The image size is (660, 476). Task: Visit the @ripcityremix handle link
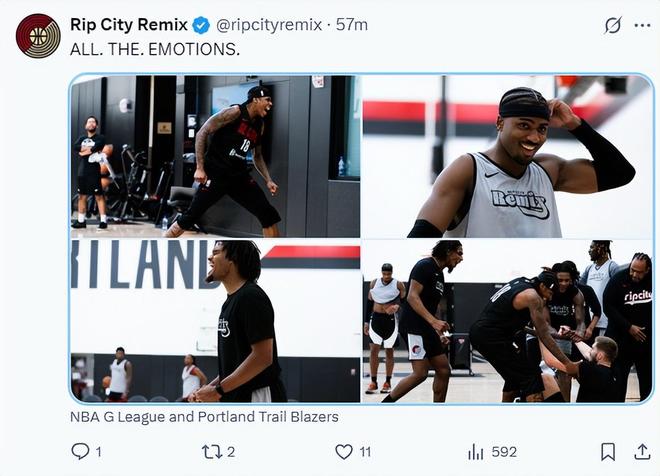point(268,25)
